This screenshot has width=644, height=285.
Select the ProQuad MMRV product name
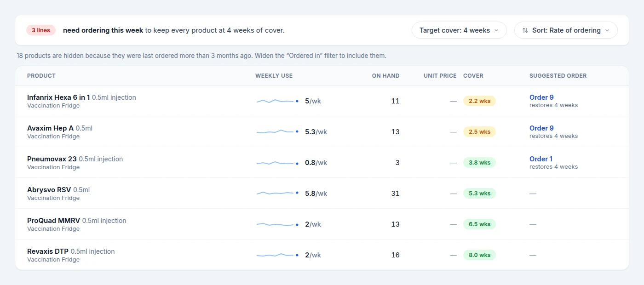click(54, 221)
